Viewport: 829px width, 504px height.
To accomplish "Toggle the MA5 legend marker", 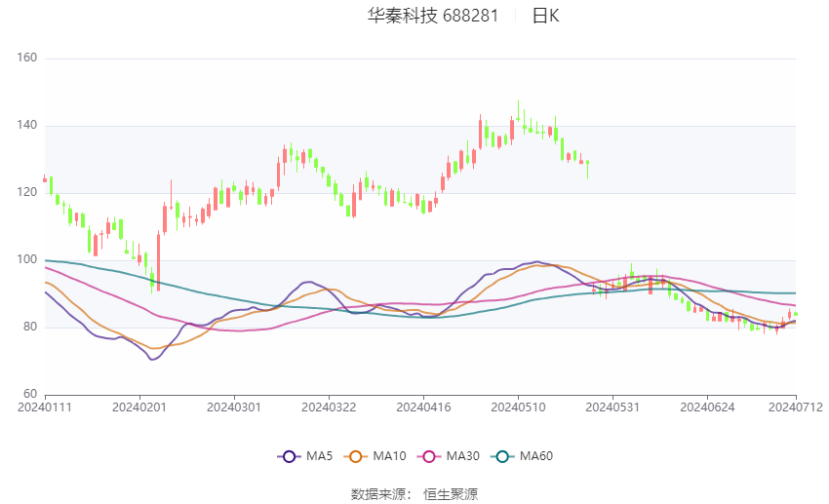I will pos(289,456).
